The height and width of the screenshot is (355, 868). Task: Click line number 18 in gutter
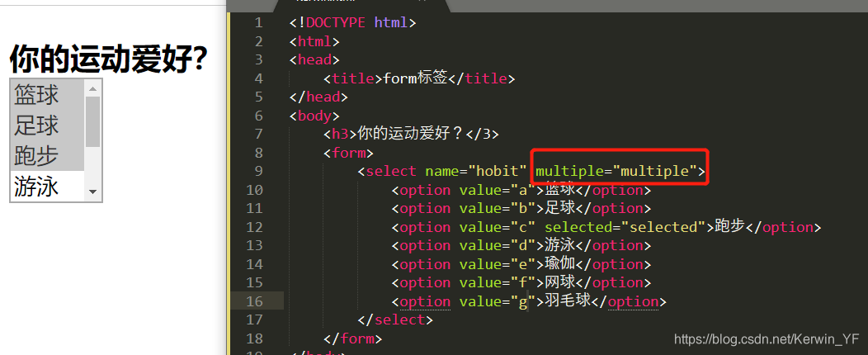pos(255,338)
